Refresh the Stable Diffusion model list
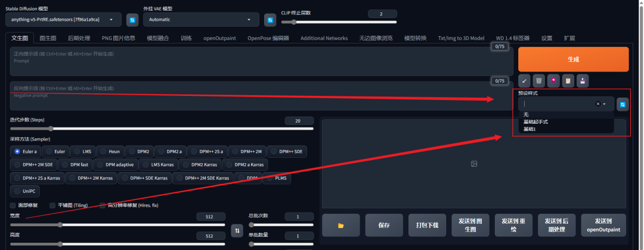This screenshot has height=250, width=644. click(x=132, y=20)
